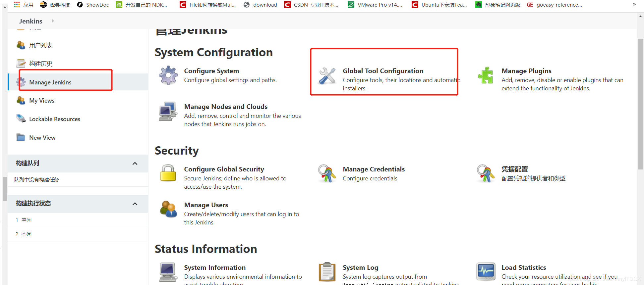
Task: Open the 印象笔记网页版 bookmark
Action: (x=498, y=5)
